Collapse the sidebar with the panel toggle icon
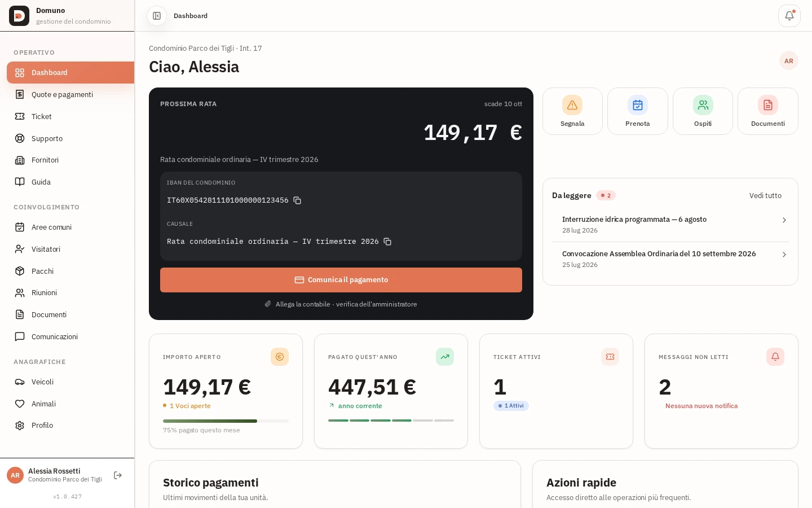Viewport: 812px width, 508px height. coord(157,16)
